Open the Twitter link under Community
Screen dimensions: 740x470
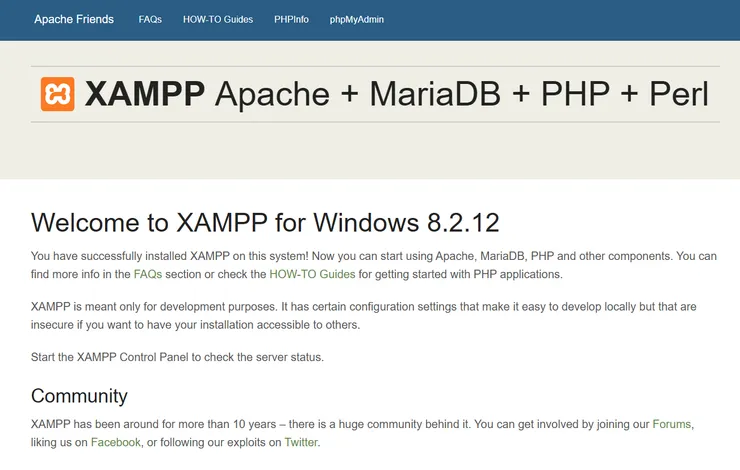click(x=301, y=442)
